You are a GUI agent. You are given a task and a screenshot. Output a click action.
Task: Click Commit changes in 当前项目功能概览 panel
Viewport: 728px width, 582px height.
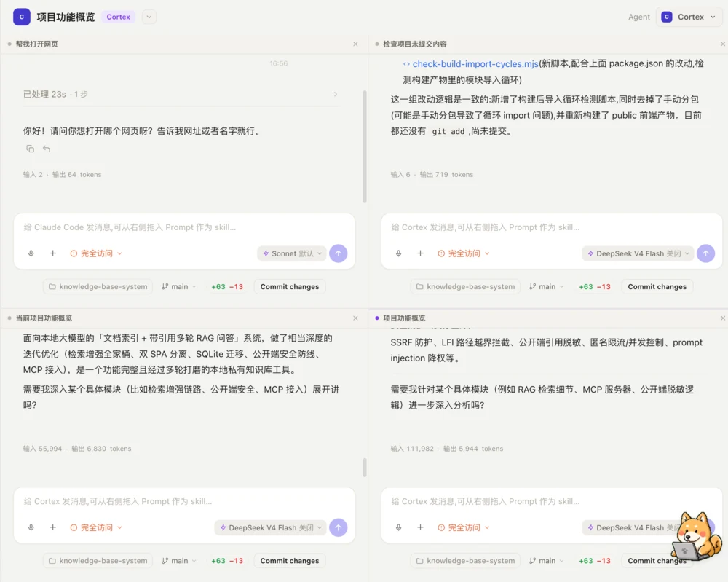pos(290,561)
